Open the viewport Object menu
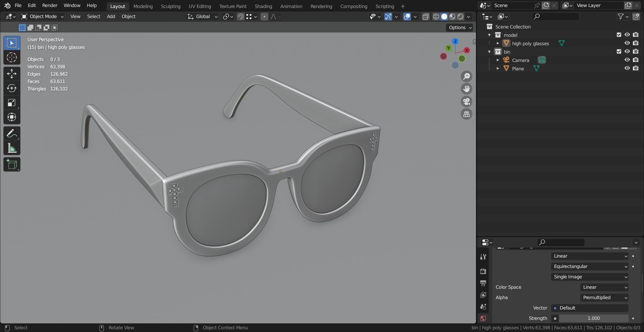Image resolution: width=644 pixels, height=332 pixels. (x=128, y=16)
